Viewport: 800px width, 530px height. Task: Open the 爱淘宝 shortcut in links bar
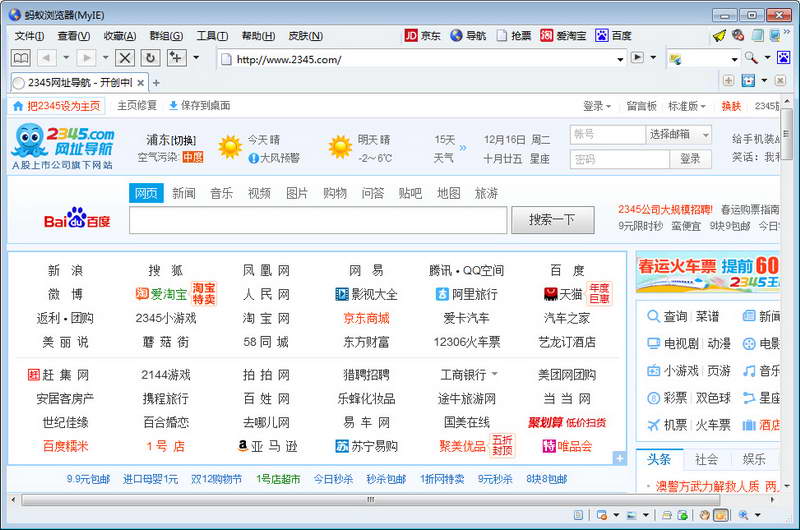pos(563,36)
